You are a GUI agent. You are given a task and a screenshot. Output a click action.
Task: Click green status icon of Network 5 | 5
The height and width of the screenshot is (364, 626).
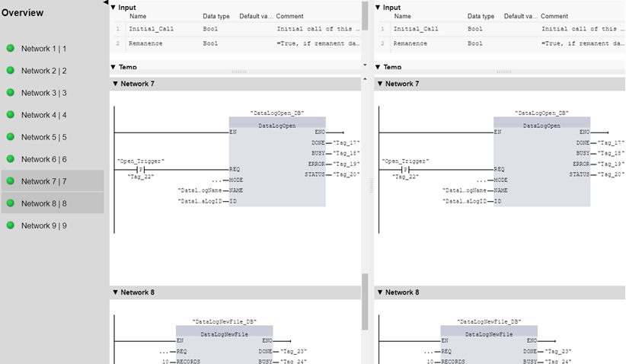(x=11, y=137)
